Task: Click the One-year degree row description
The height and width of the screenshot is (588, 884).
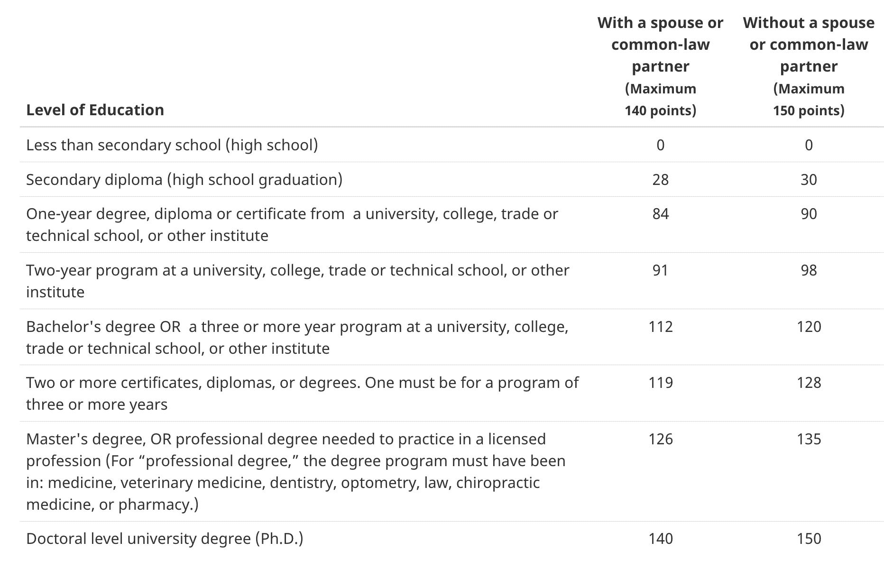Action: pos(292,225)
